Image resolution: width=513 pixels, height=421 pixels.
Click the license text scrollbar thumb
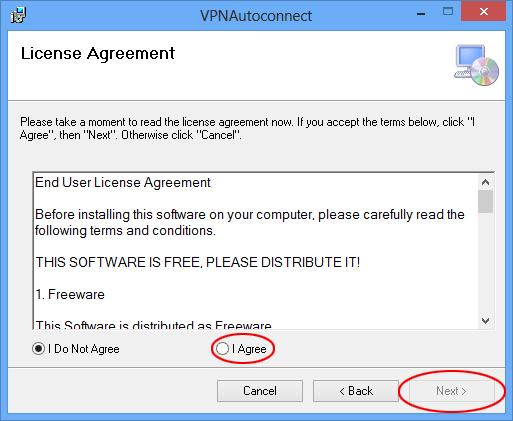pos(485,201)
